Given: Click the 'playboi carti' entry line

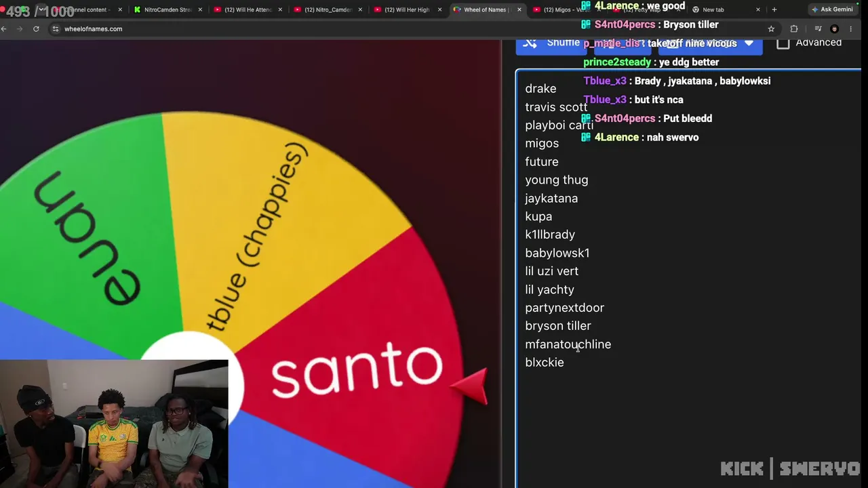Looking at the screenshot, I should coord(559,125).
